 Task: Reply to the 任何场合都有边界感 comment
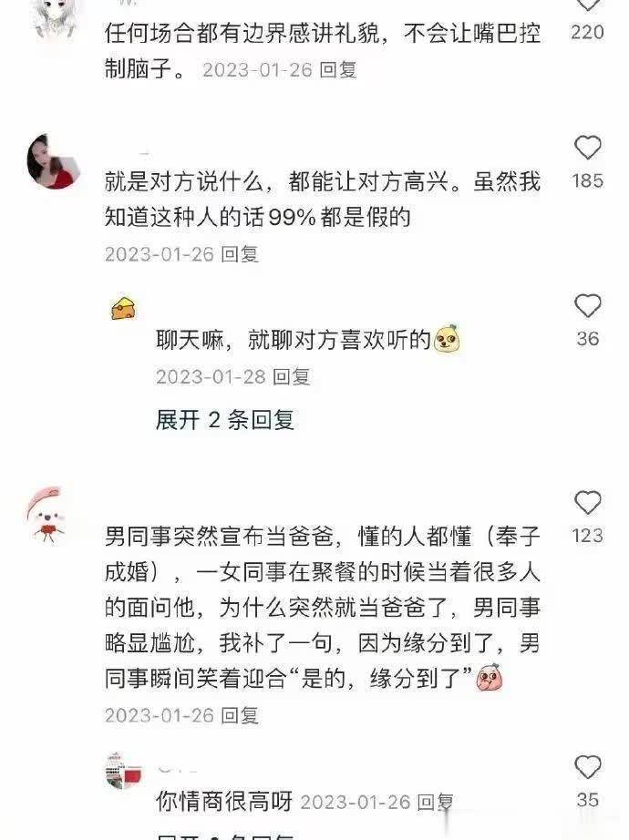click(x=338, y=69)
